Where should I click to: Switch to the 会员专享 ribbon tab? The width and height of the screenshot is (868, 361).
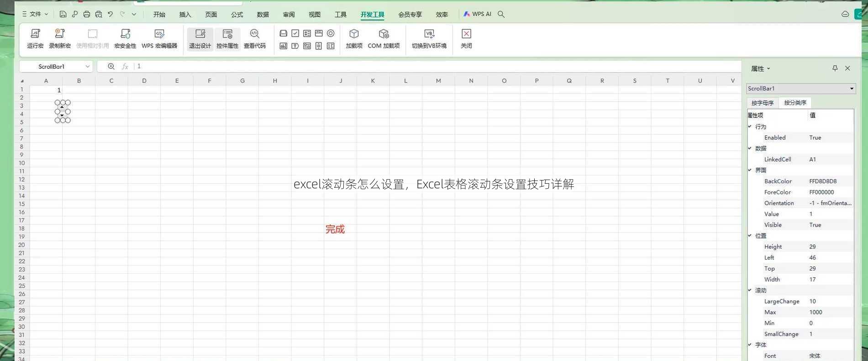[410, 14]
